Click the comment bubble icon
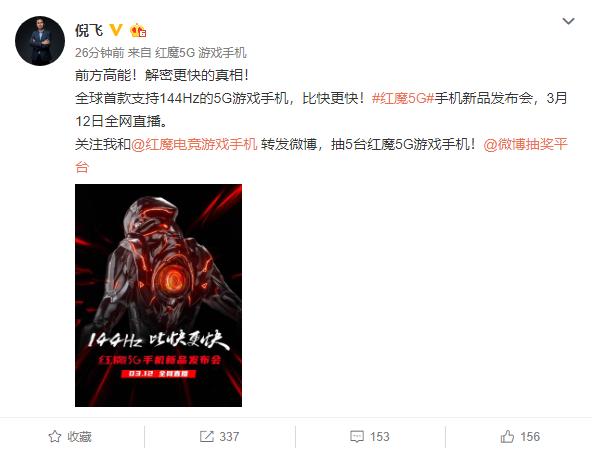 [357, 437]
